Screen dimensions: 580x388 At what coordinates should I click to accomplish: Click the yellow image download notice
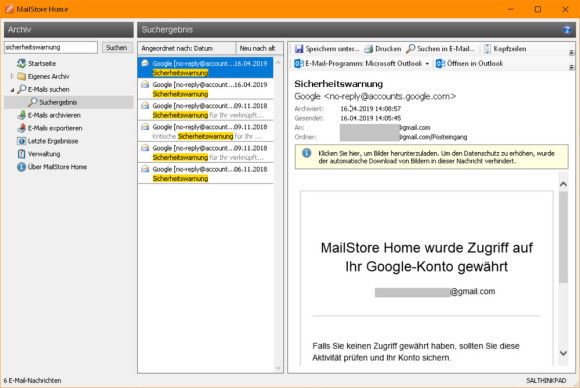click(431, 157)
